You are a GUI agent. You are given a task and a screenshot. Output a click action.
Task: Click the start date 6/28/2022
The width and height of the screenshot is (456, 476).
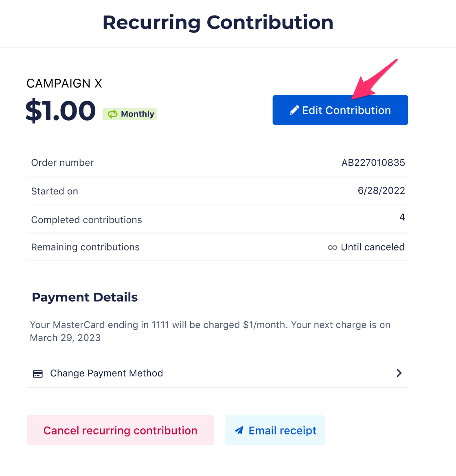click(381, 191)
